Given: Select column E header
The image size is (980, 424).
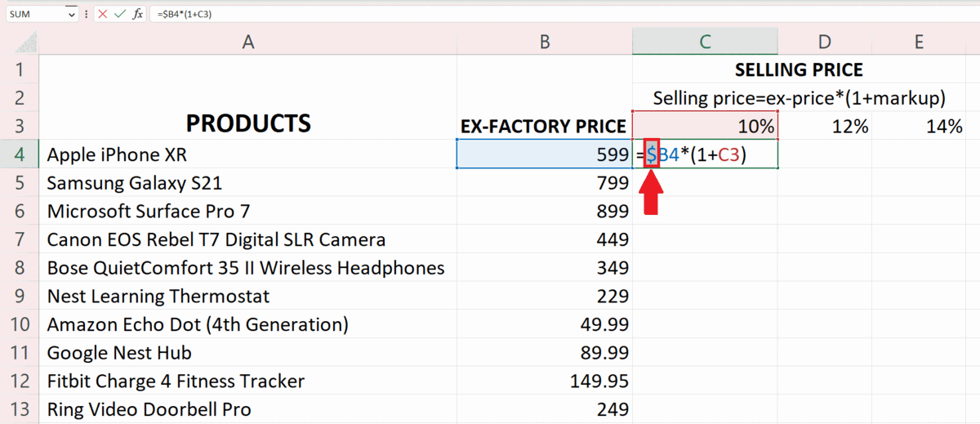Looking at the screenshot, I should point(919,42).
